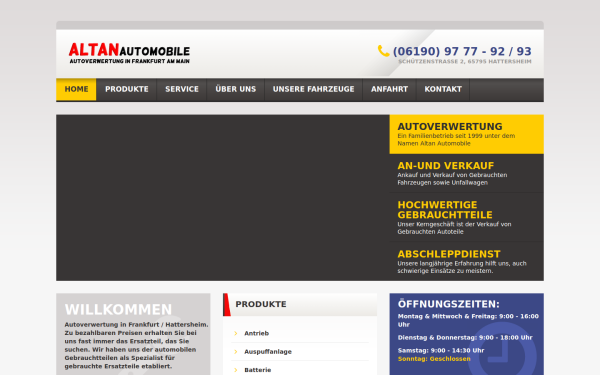Select the AN-UND VERKAUF slider tab

[466, 173]
